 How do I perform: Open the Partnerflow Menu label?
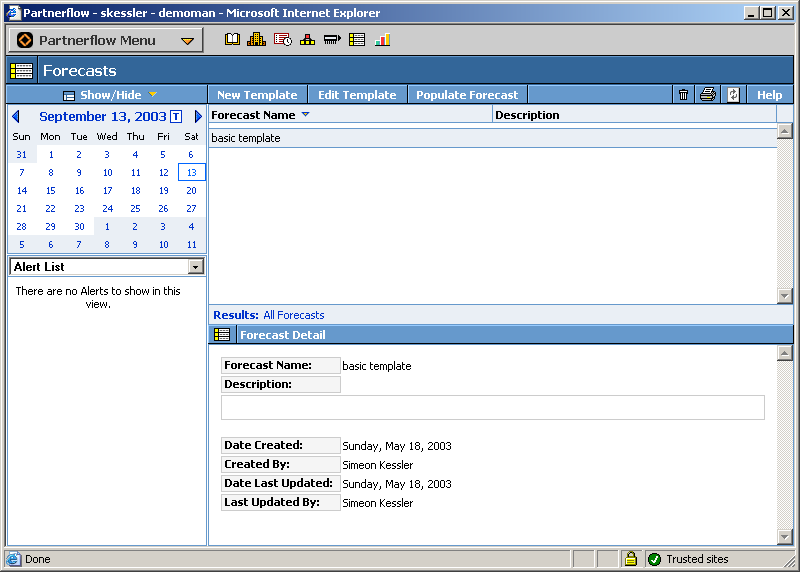tap(97, 40)
